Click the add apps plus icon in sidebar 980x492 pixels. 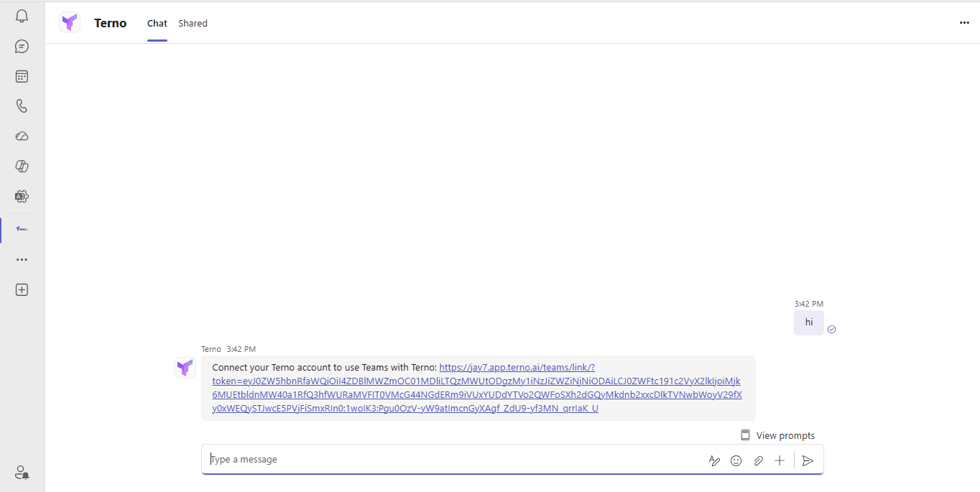(x=22, y=289)
